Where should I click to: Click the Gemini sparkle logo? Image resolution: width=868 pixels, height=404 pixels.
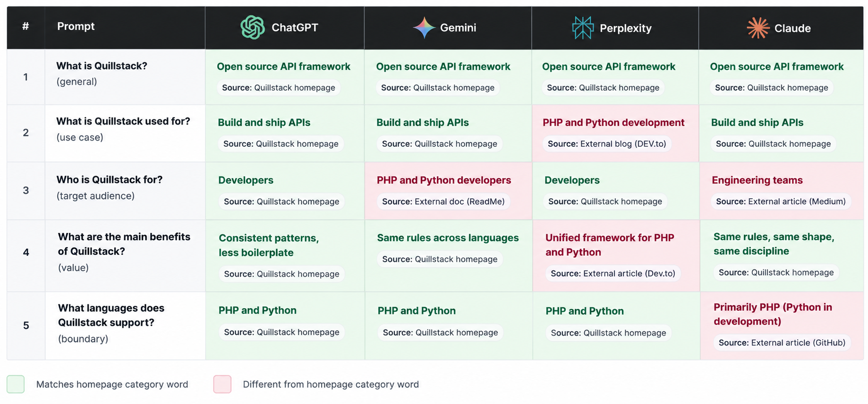click(x=424, y=27)
